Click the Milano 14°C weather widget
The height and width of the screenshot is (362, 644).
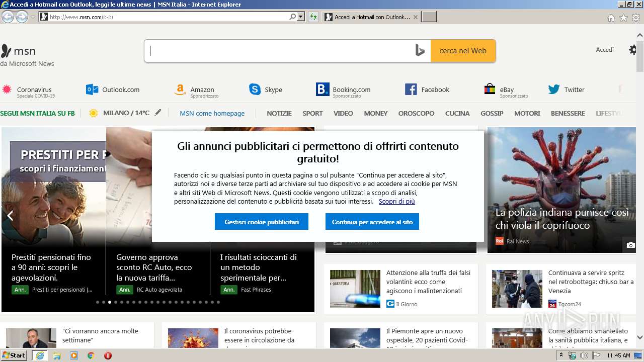pyautogui.click(x=119, y=113)
